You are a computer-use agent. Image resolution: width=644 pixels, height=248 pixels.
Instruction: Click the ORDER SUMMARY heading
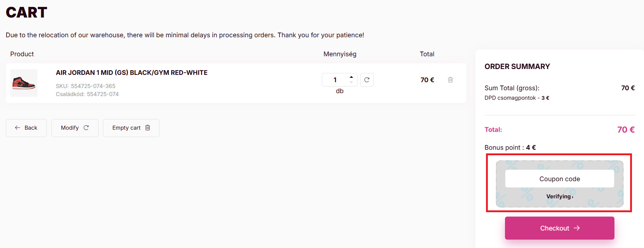[517, 66]
